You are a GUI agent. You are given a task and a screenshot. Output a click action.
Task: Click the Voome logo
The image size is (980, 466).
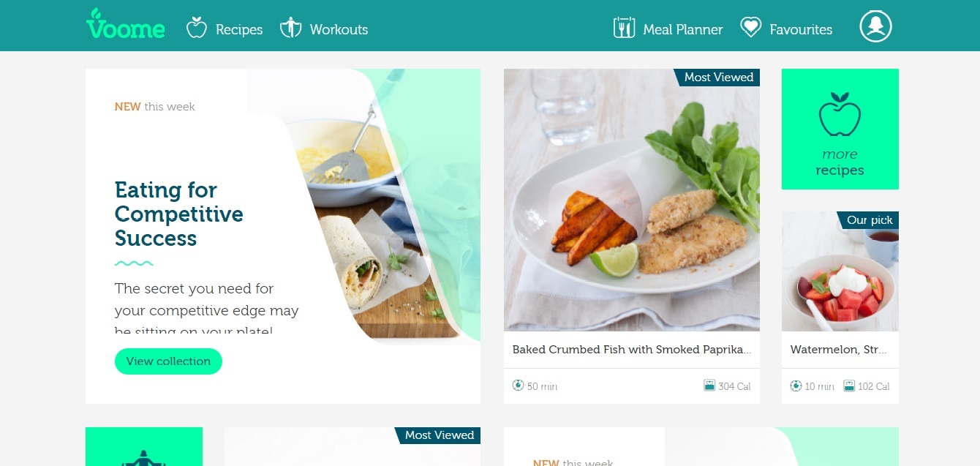tap(125, 24)
